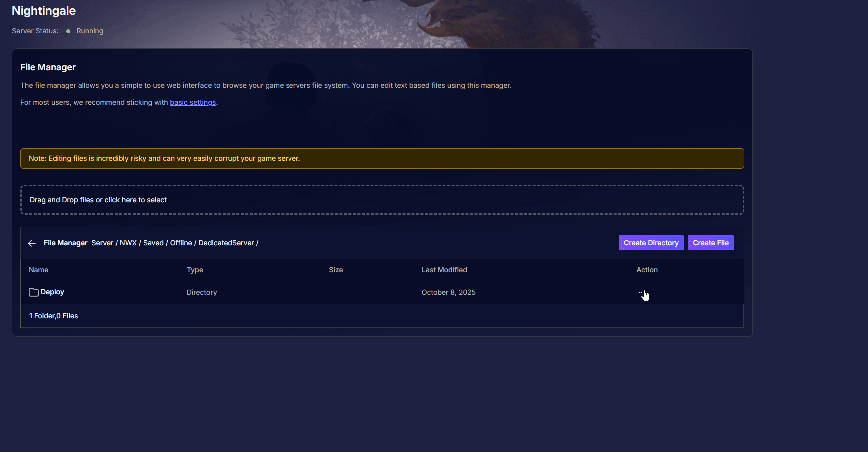Navigate to the Offline breadcrumb folder
The image size is (868, 452).
coord(181,243)
